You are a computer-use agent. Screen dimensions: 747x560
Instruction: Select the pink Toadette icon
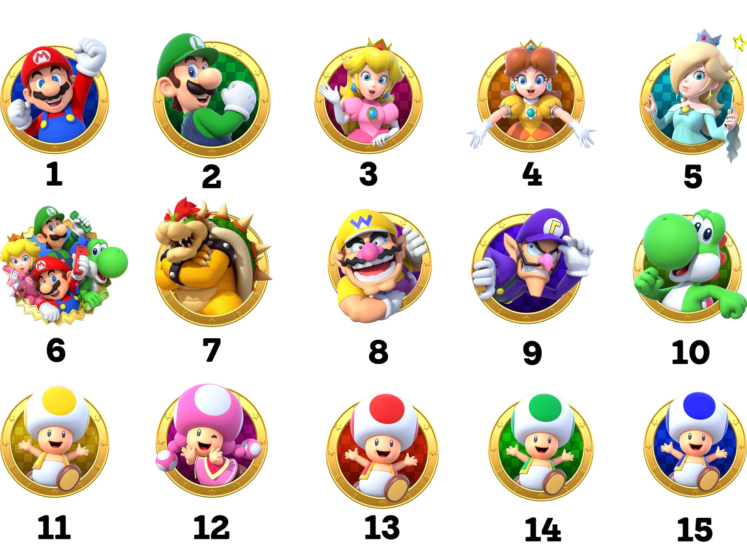[x=211, y=441]
